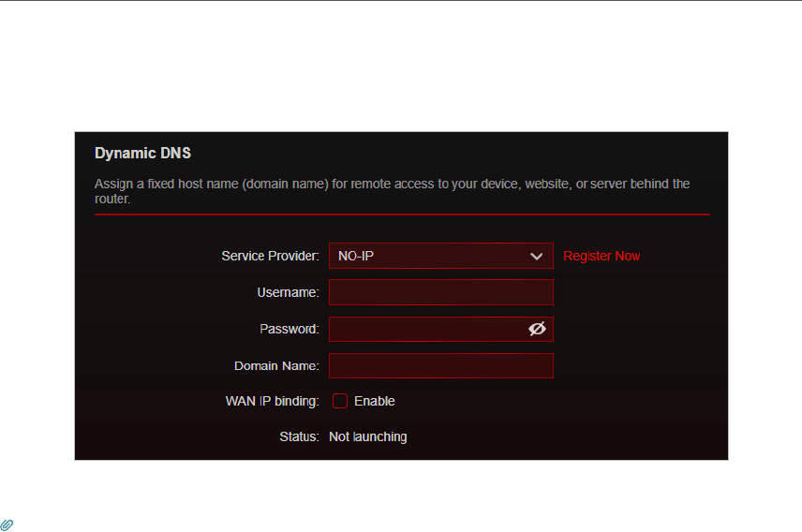Click the 'WAN IP binding:' label
The image size is (802, 532).
point(272,401)
